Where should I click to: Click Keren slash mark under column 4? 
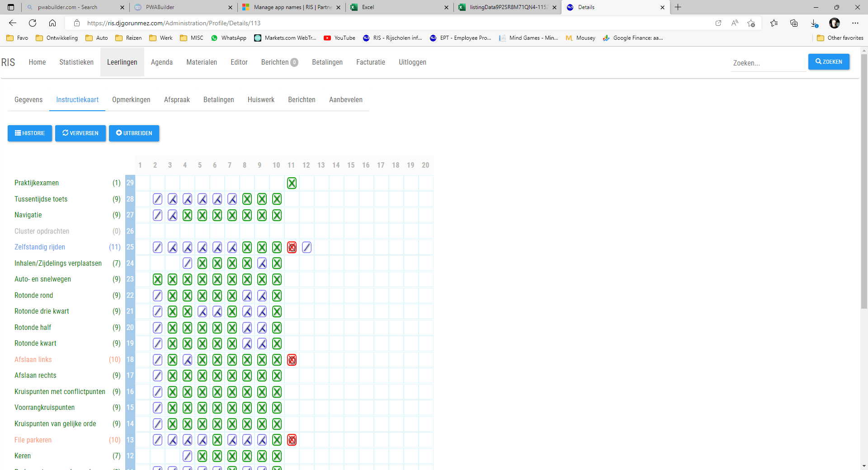point(187,456)
